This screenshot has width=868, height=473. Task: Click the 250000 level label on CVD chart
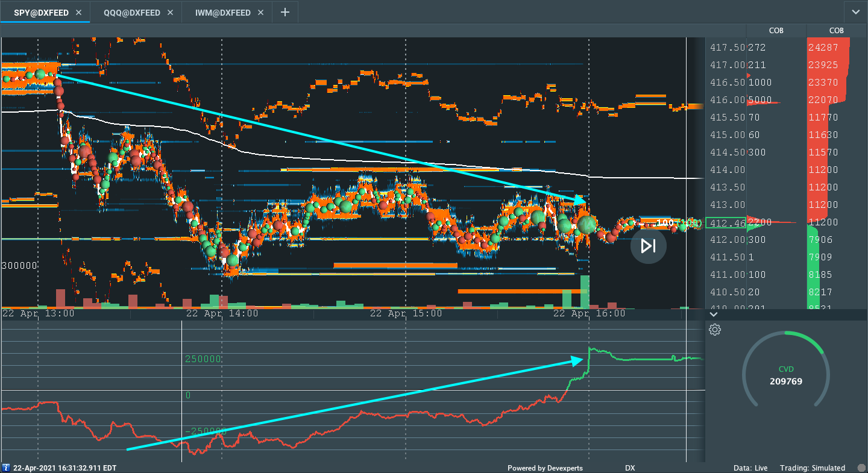[203, 359]
